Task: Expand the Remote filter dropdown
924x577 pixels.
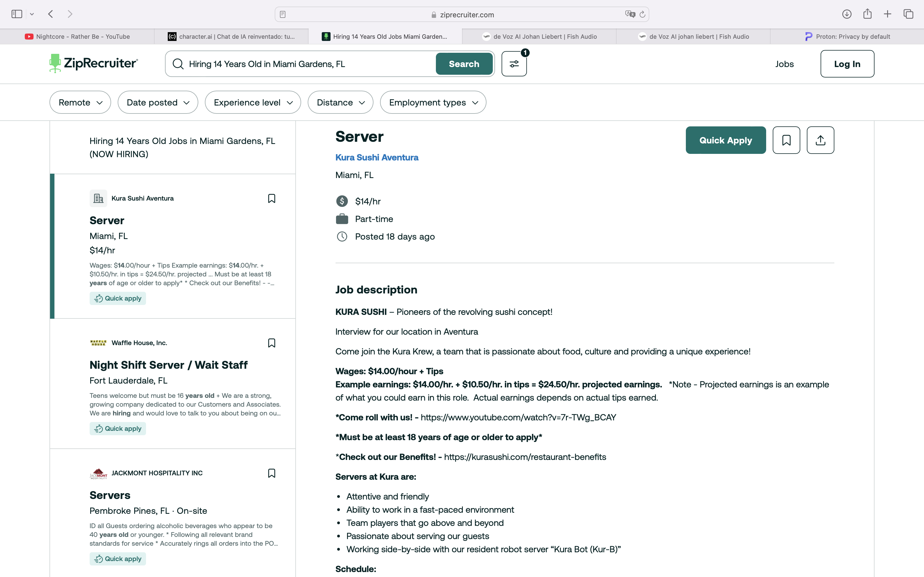Action: click(x=80, y=102)
